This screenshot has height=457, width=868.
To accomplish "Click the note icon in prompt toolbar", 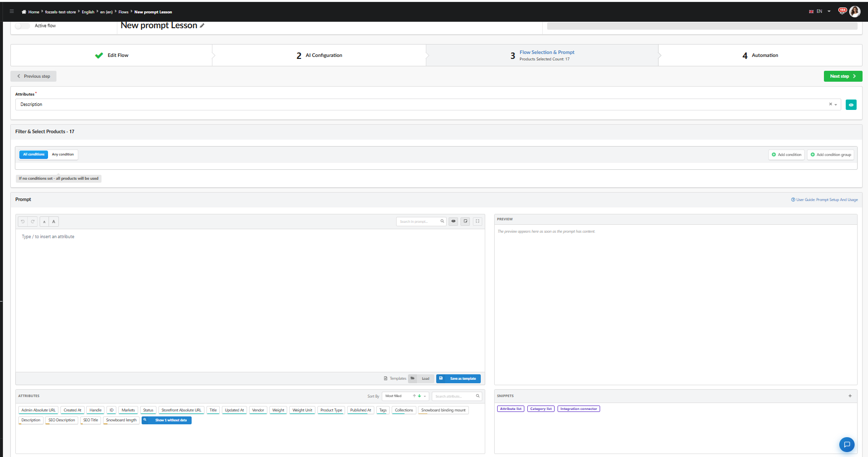I will 465,221.
